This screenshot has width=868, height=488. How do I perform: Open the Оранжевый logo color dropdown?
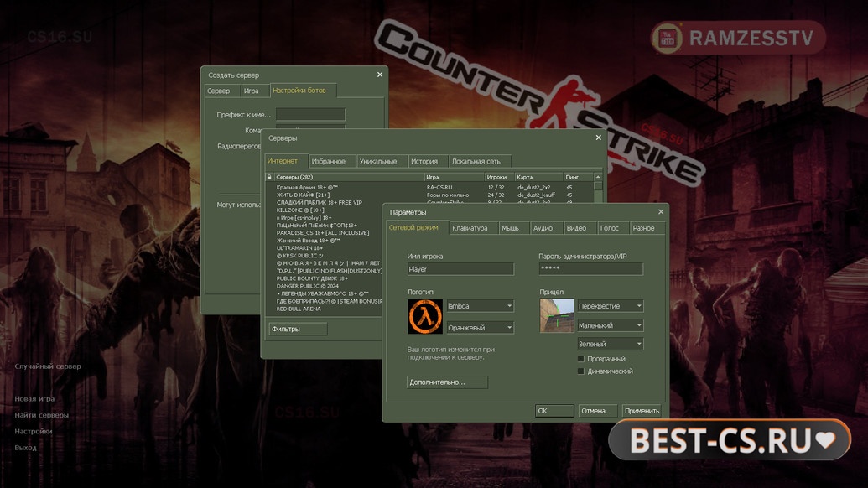tap(480, 328)
